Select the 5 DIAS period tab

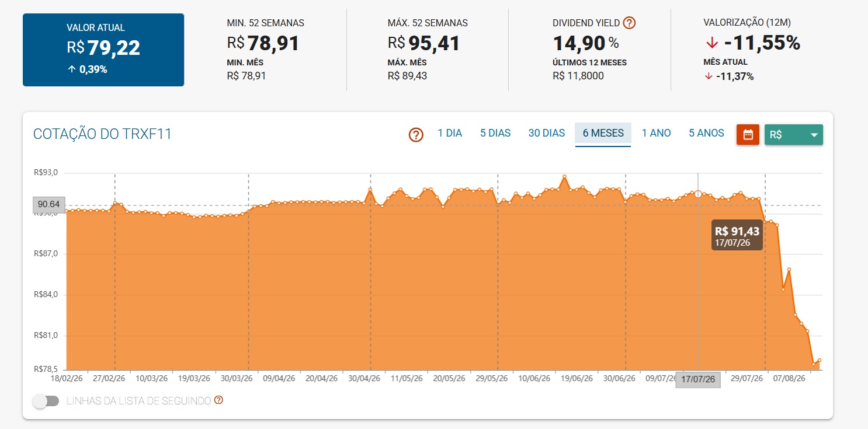(495, 133)
